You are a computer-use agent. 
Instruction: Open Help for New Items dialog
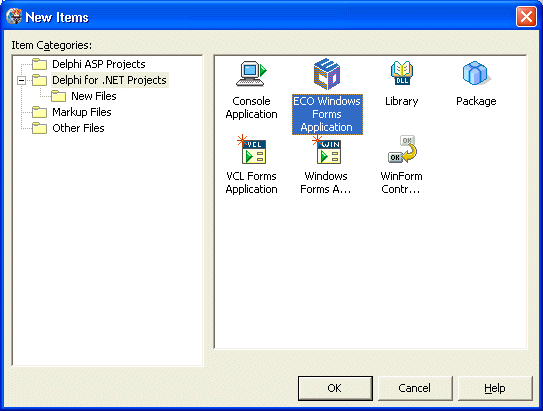(495, 388)
